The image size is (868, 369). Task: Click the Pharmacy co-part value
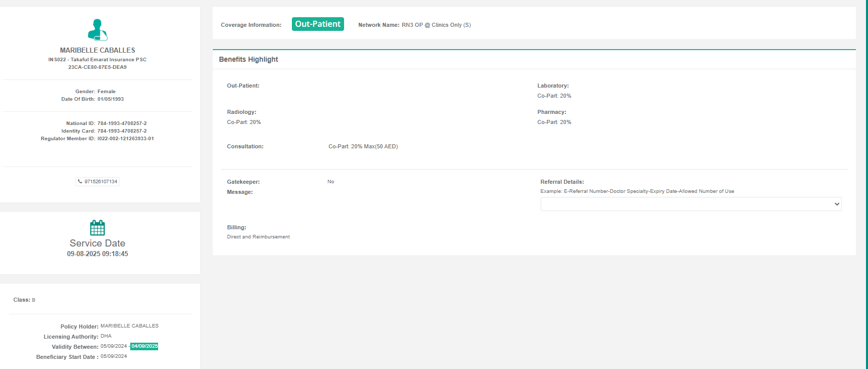tap(554, 122)
